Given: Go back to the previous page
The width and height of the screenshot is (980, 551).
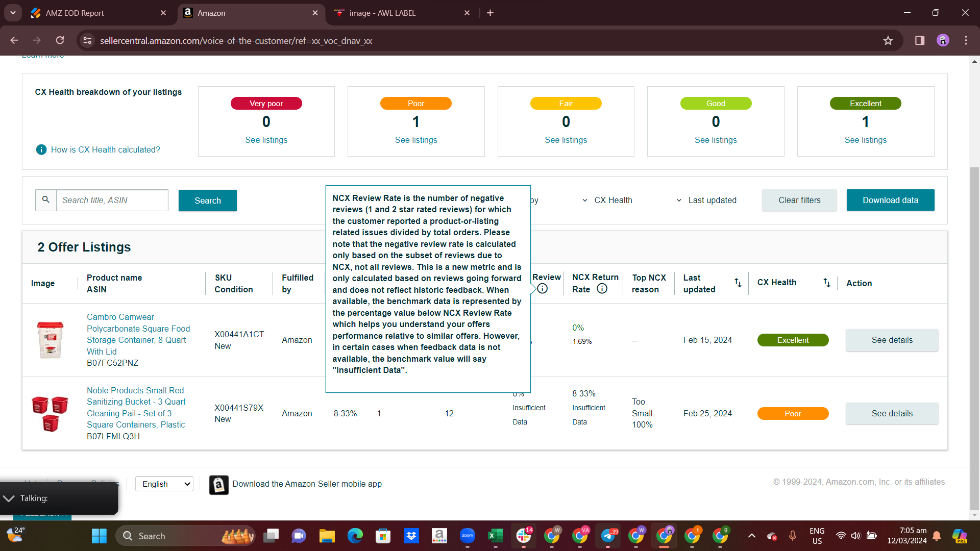Looking at the screenshot, I should pyautogui.click(x=14, y=40).
